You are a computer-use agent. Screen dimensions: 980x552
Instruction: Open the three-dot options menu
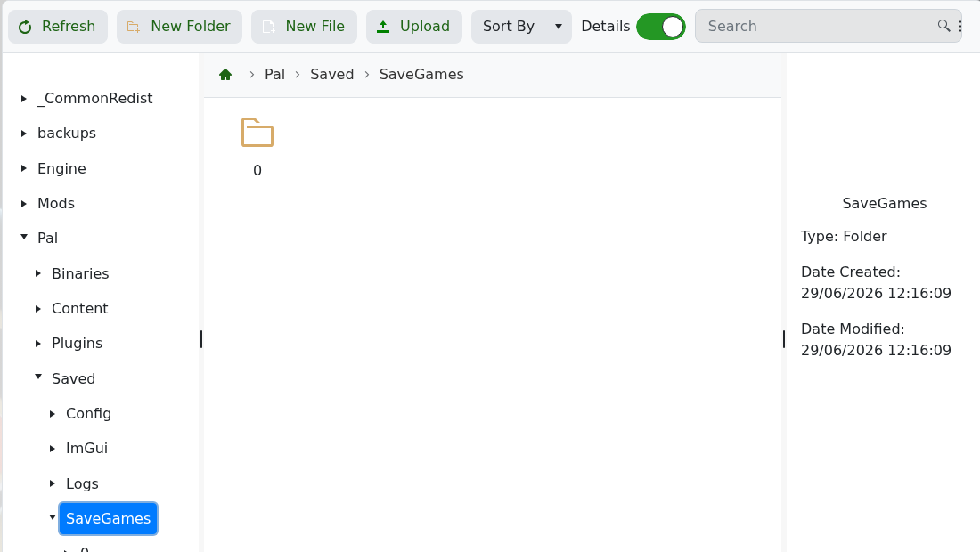tap(960, 26)
